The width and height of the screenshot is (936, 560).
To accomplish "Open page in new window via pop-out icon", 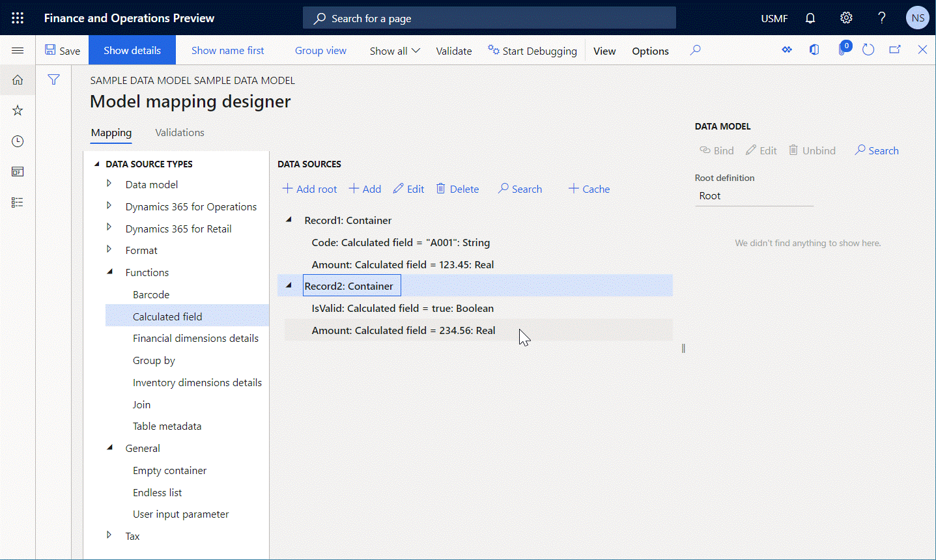I will tap(894, 49).
